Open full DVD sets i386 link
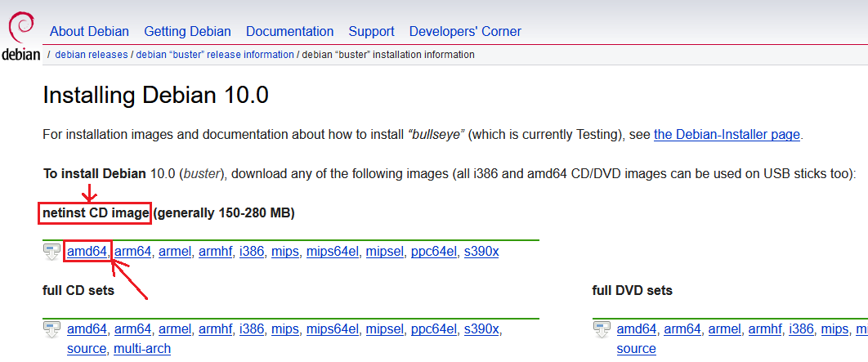Viewport: 868px width, 362px height. coord(802,330)
